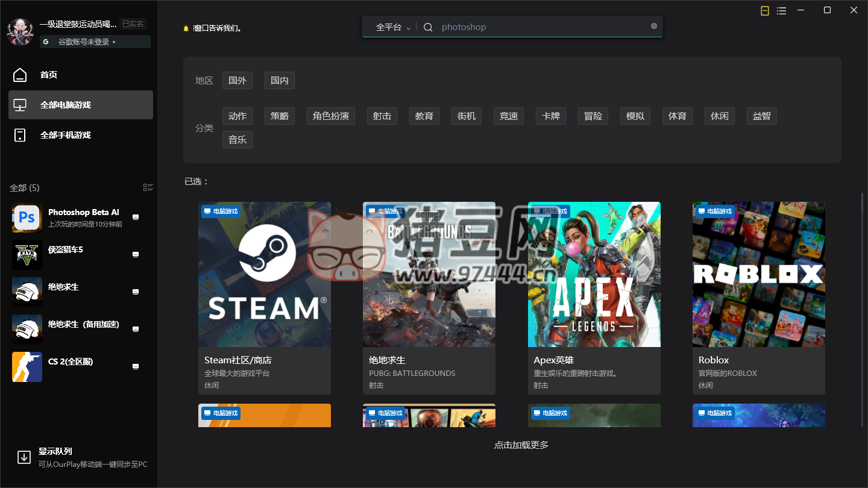Choose the 冒险 category tag
This screenshot has height=488, width=868.
pyautogui.click(x=593, y=116)
